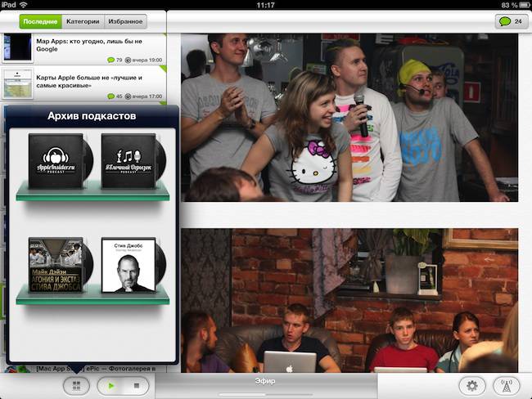Click Map Apps article thumbnail
Screen dimensions: 532x399
[x=18, y=47]
